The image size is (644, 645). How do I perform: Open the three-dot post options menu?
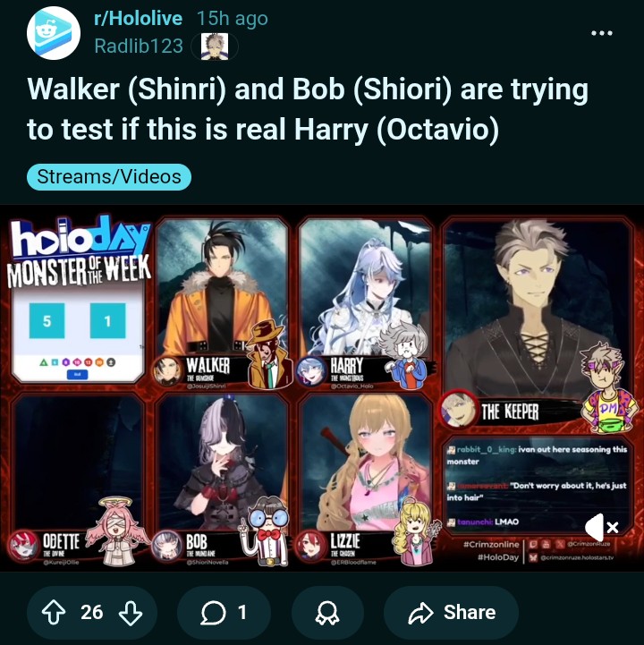coord(602,33)
